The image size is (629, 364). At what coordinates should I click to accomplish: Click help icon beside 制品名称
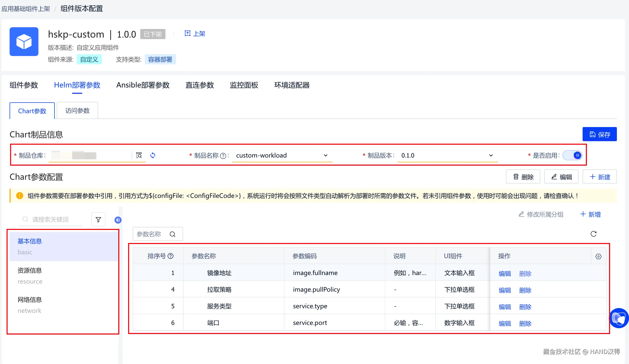[223, 156]
